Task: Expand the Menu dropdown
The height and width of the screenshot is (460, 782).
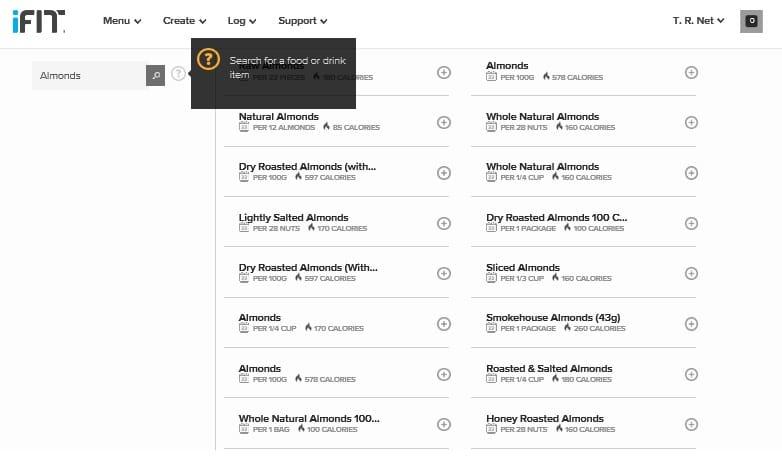Action: pos(122,21)
